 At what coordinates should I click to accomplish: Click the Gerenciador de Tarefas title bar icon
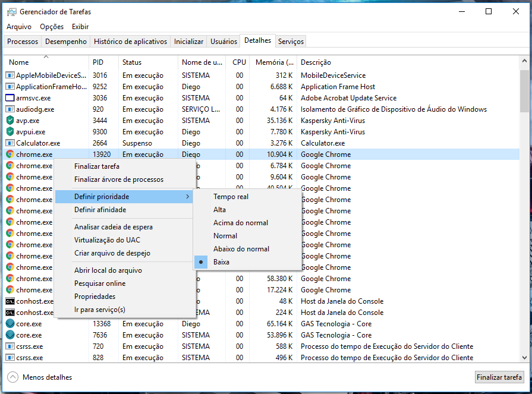tap(11, 12)
